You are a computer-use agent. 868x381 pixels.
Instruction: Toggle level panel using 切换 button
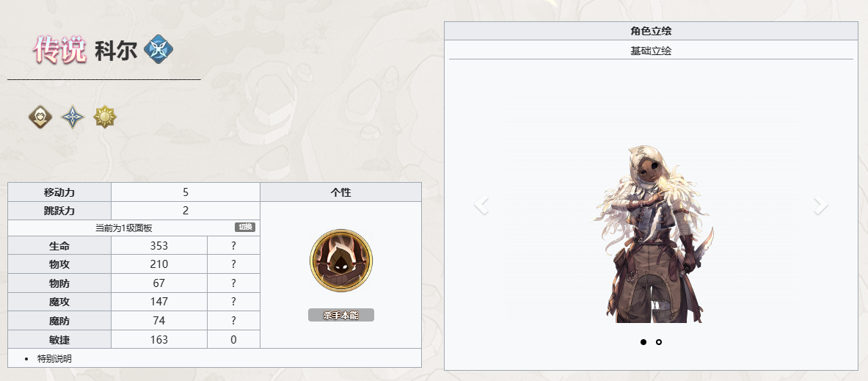(x=244, y=227)
